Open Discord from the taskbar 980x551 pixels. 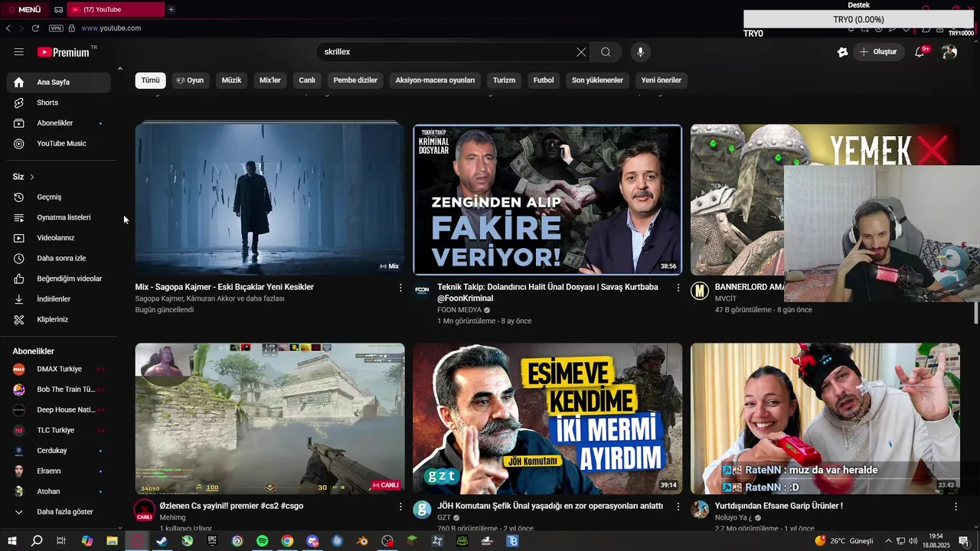[312, 541]
